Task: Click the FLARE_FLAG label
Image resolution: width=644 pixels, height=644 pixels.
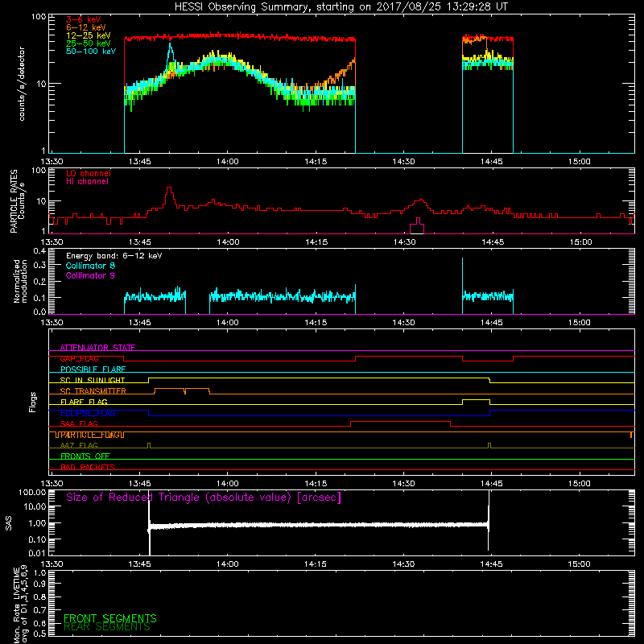Action: [84, 402]
